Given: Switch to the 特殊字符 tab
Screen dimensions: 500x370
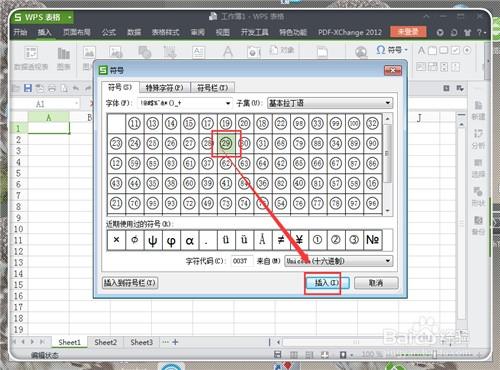Looking at the screenshot, I should [x=165, y=88].
